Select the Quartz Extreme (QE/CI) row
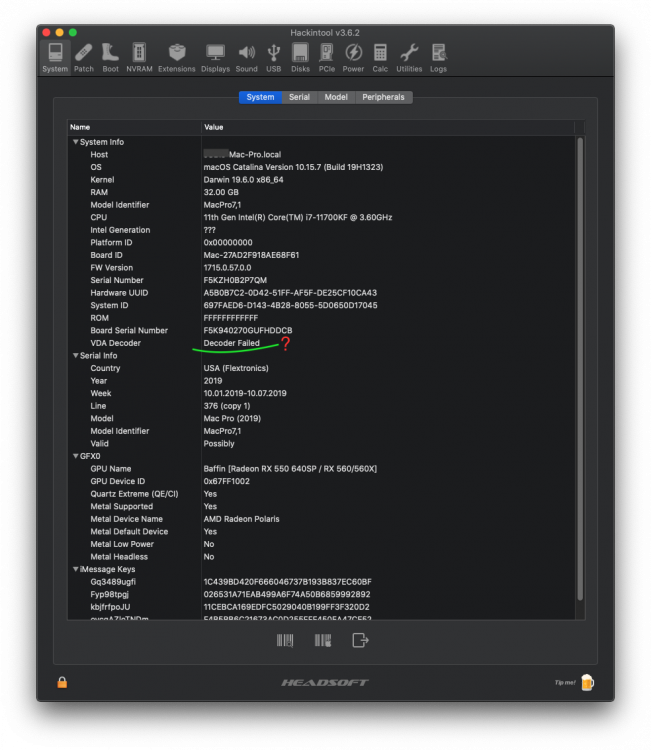Screen dimensions: 651x750 pos(321,494)
